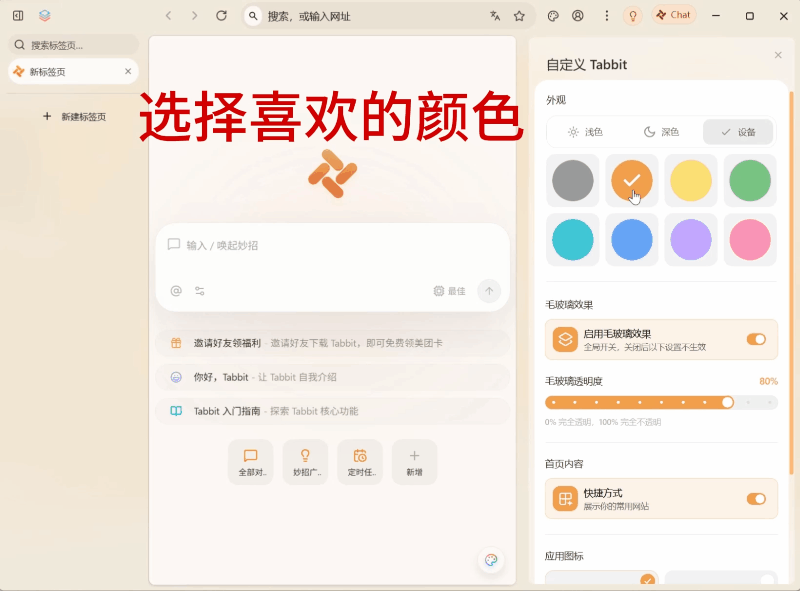Toggle 启用毛玻璃效果 switch
Viewport: 800px width, 591px height.
coord(756,339)
